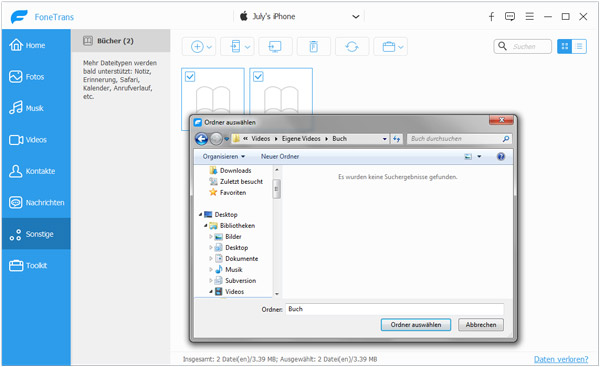Click Buch in the address breadcrumb
The width and height of the screenshot is (600, 367).
339,139
